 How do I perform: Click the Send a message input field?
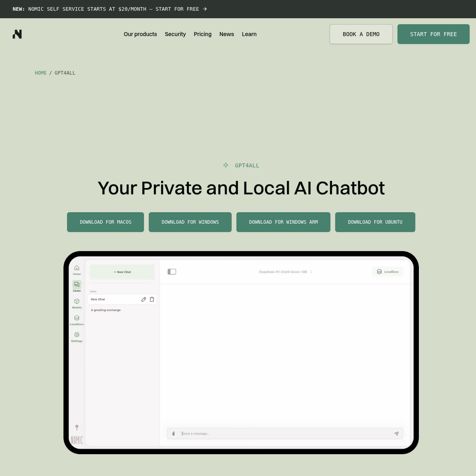point(285,434)
